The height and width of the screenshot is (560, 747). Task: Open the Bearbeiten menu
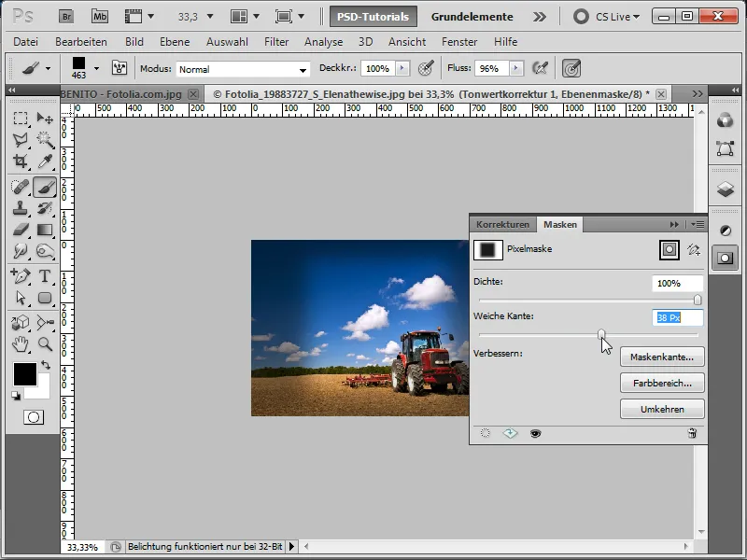click(x=81, y=42)
